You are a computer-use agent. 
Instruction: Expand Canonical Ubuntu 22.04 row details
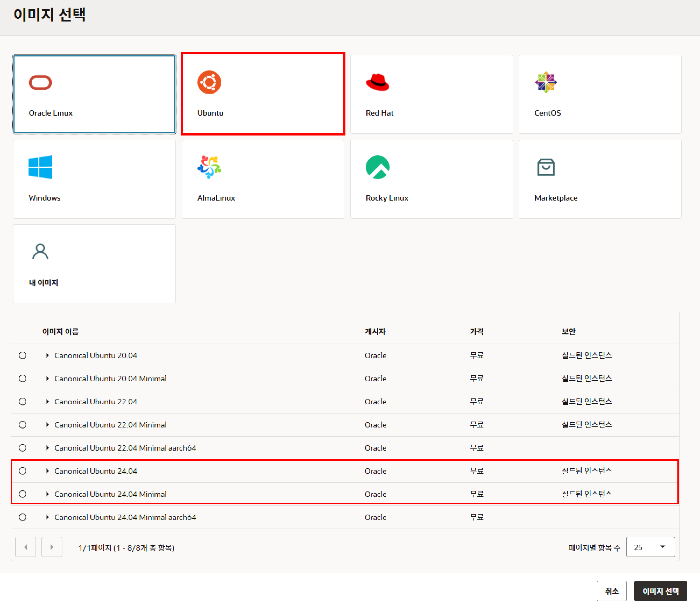click(x=47, y=402)
